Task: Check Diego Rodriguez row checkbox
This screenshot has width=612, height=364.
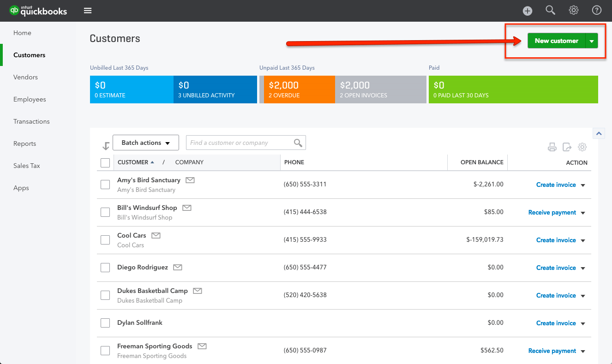Action: (105, 268)
